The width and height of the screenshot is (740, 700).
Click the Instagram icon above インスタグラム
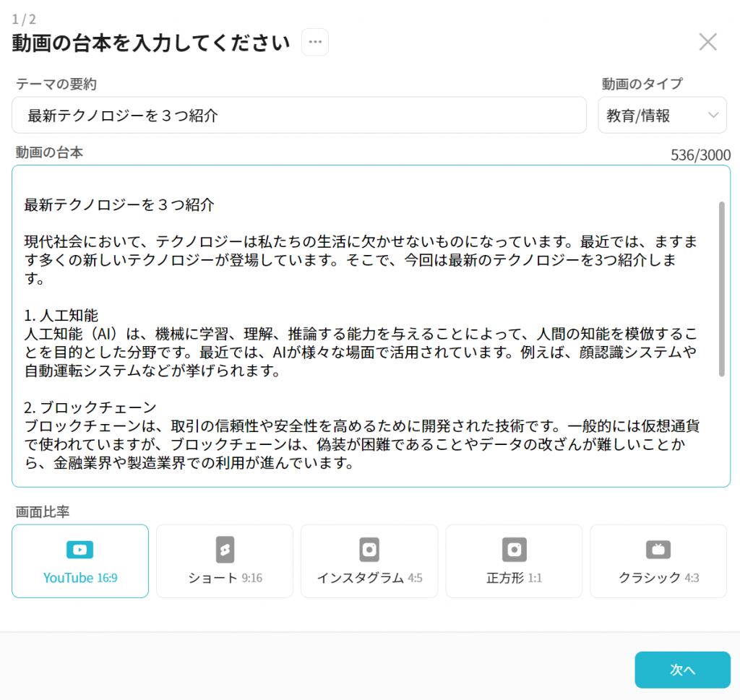369,550
